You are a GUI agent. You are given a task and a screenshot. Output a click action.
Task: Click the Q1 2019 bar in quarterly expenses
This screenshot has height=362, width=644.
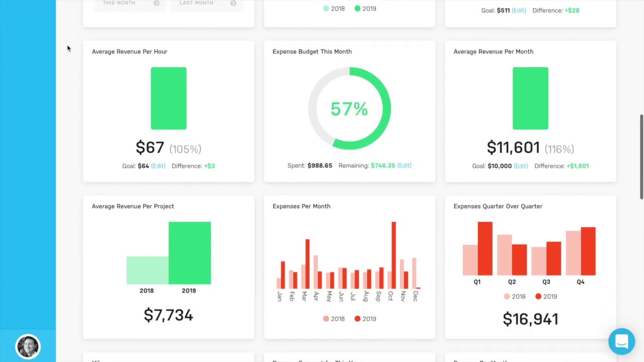[x=485, y=248]
